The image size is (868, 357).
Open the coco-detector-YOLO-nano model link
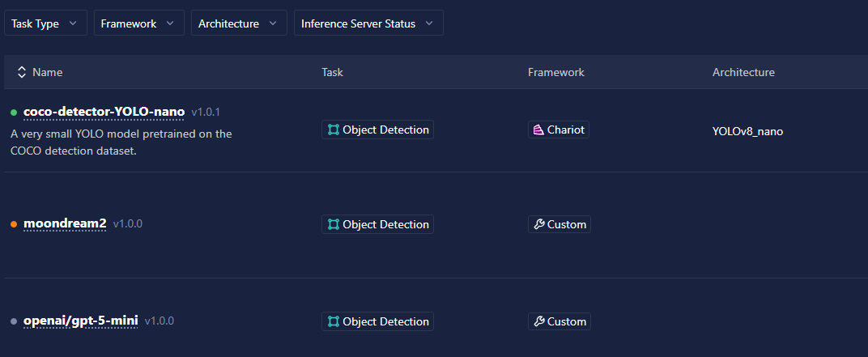(104, 113)
